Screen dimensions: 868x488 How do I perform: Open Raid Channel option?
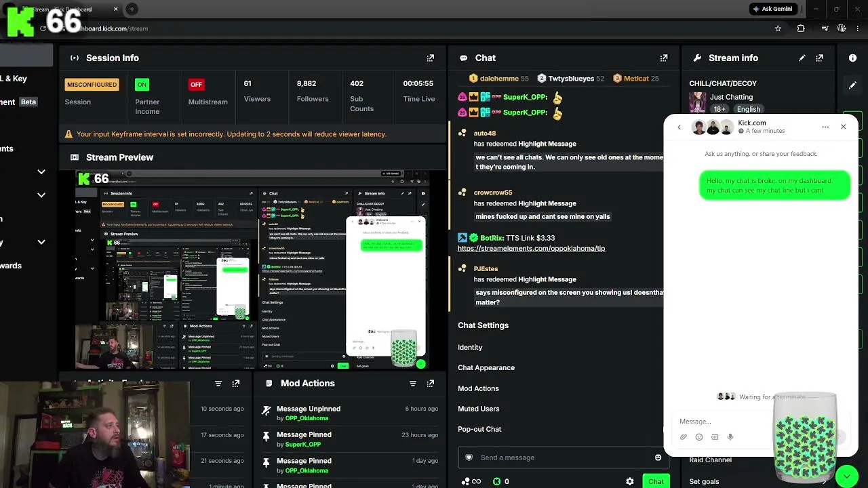click(x=710, y=460)
